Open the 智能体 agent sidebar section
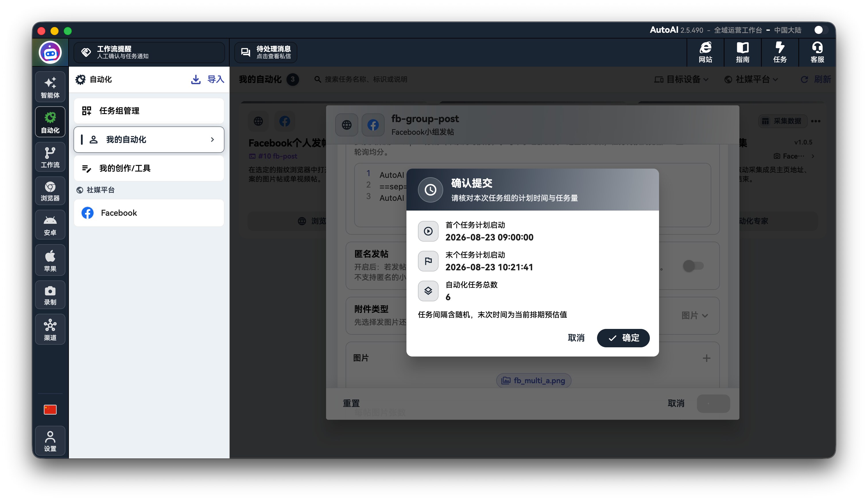This screenshot has width=868, height=501. coord(50,87)
